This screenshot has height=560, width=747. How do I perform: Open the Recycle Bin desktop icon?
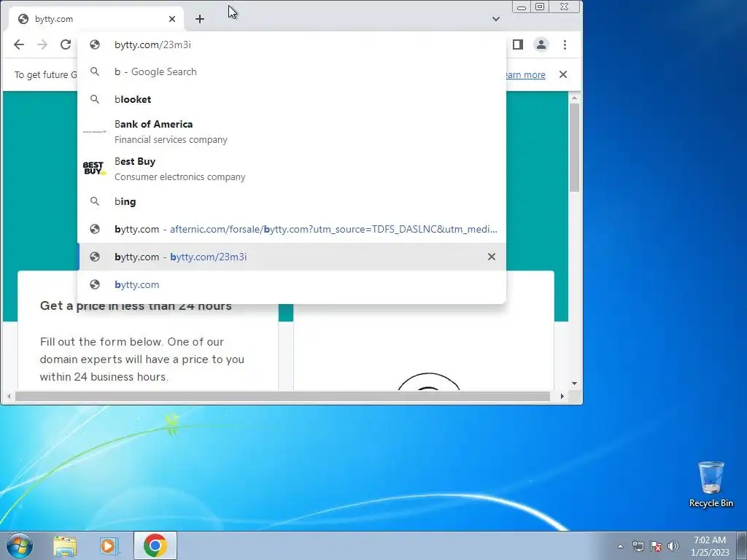711,484
